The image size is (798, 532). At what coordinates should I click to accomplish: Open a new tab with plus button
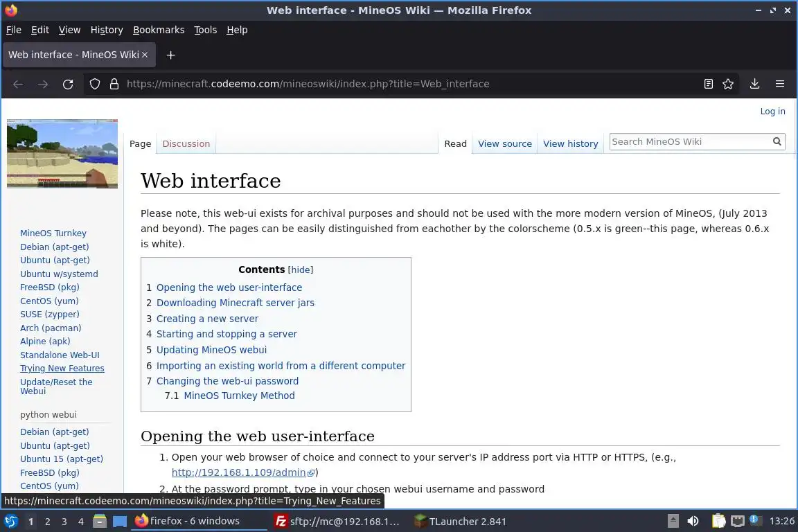(x=170, y=55)
